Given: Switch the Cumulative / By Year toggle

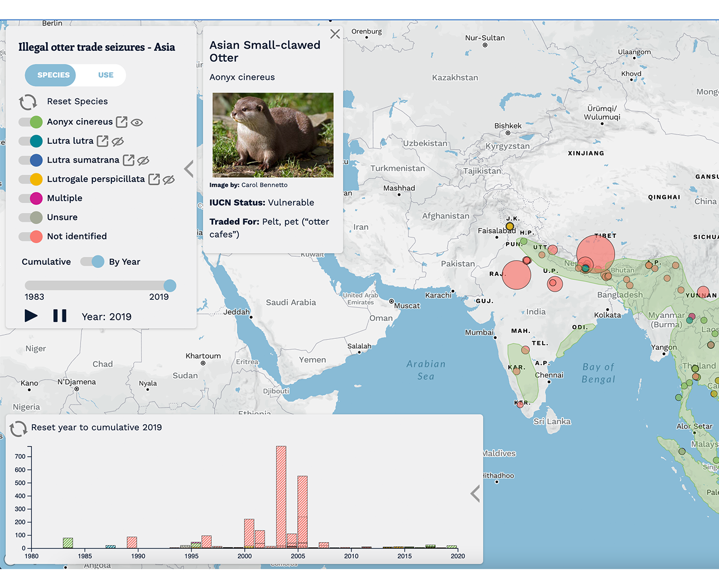Looking at the screenshot, I should [92, 262].
